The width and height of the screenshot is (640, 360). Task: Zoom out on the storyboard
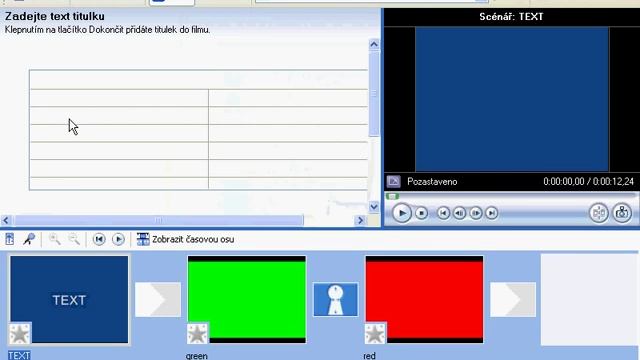point(74,239)
